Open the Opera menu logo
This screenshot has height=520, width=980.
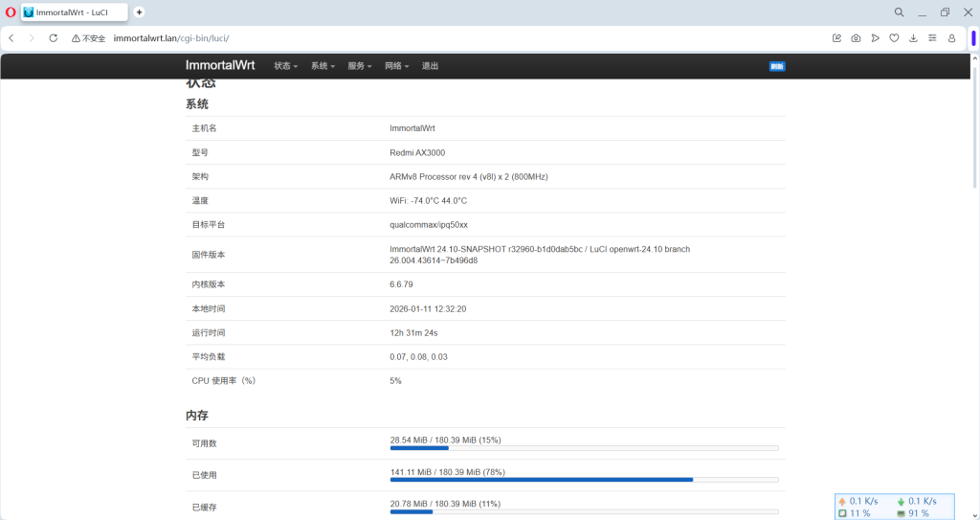[11, 12]
